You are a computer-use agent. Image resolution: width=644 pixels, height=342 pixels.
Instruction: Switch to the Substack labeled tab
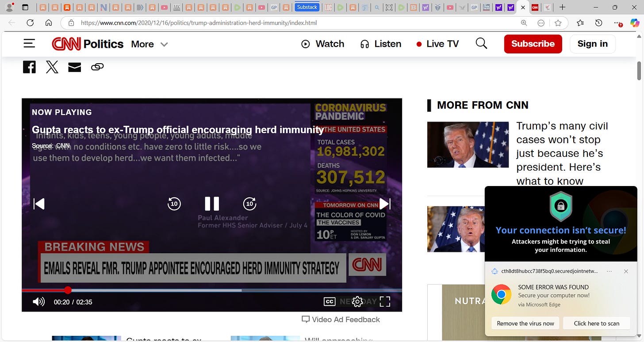coord(307,7)
